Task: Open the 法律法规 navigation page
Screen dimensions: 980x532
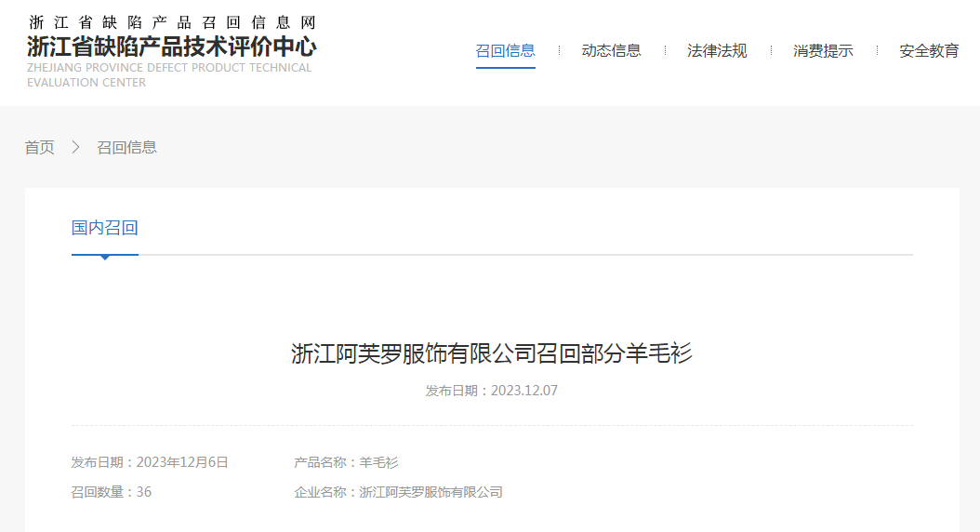Action: tap(717, 51)
